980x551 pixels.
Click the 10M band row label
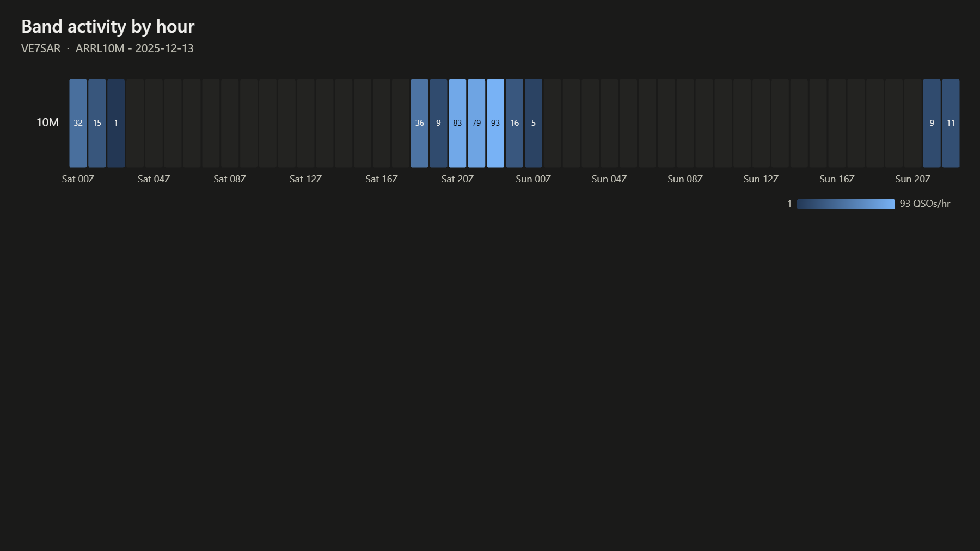tap(47, 123)
